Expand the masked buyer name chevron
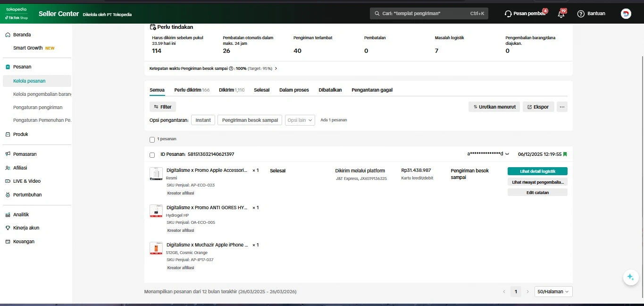The width and height of the screenshot is (644, 306). [507, 154]
